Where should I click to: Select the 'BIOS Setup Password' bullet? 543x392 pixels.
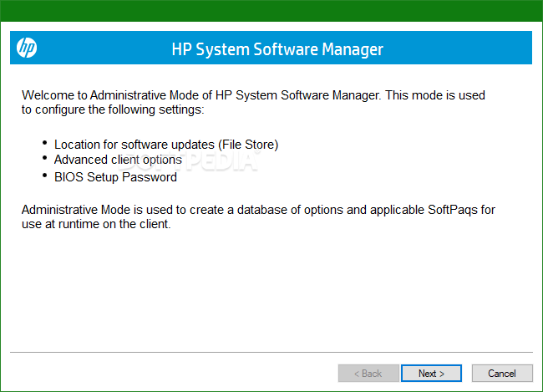coord(115,177)
